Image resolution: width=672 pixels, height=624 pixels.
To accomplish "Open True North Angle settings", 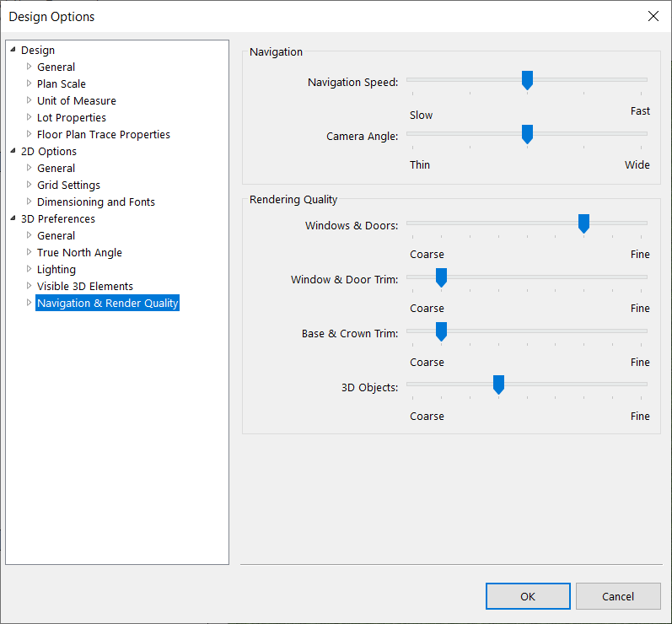I will (x=80, y=252).
